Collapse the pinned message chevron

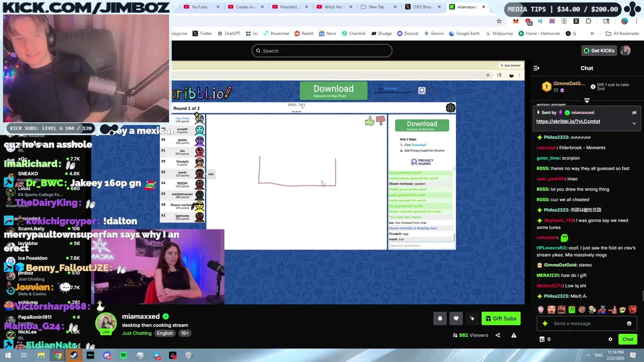tap(634, 123)
